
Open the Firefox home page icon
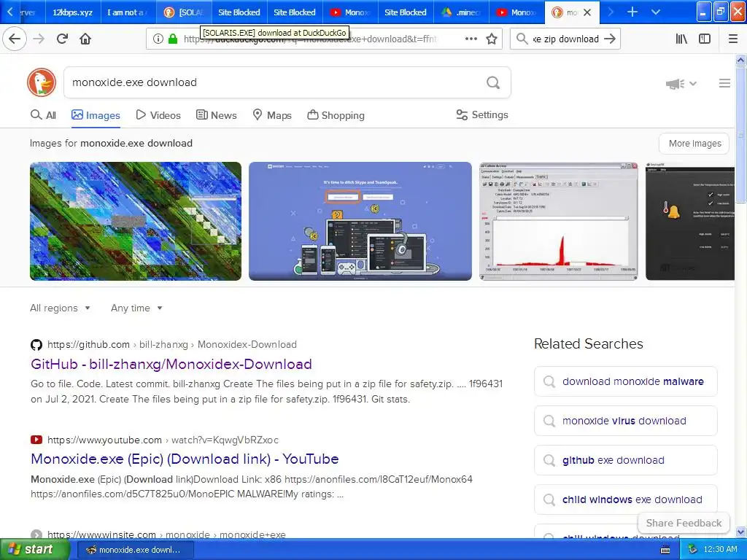(x=85, y=39)
